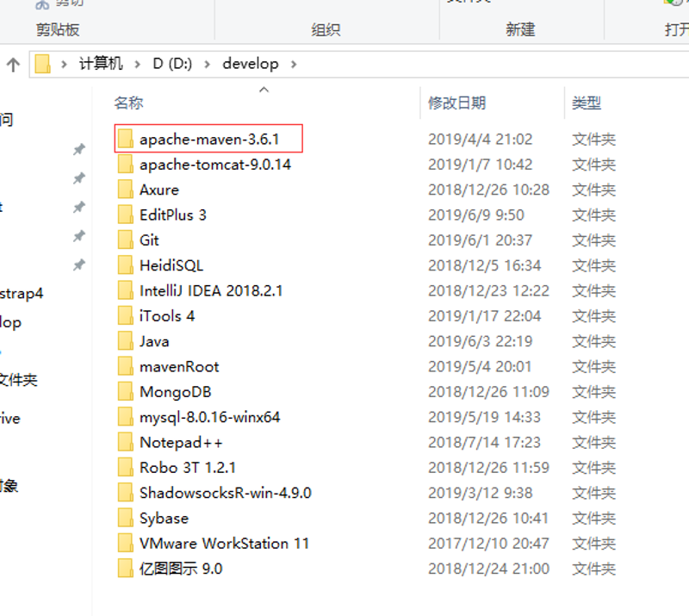Select the IntelliJ IDEA 2018.2.1 folder name
This screenshot has height=616, width=689.
tap(211, 291)
